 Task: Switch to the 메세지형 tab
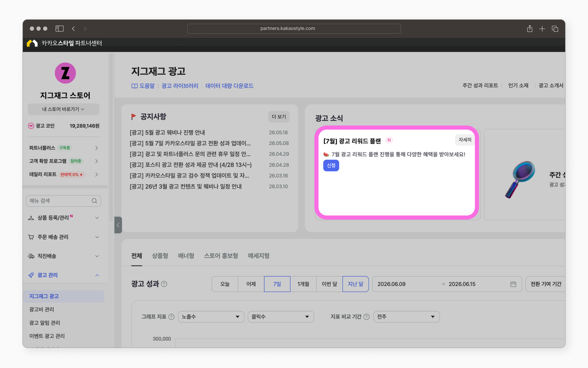[258, 256]
